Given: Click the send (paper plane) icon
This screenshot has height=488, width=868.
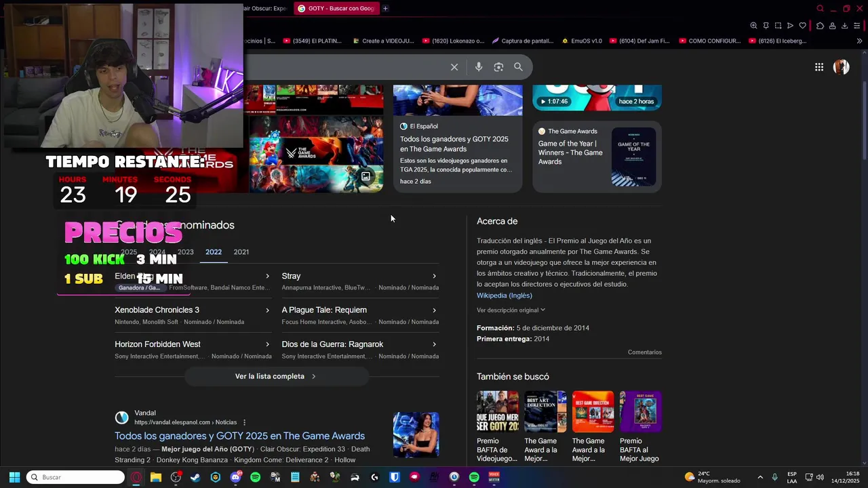Looking at the screenshot, I should click(790, 26).
